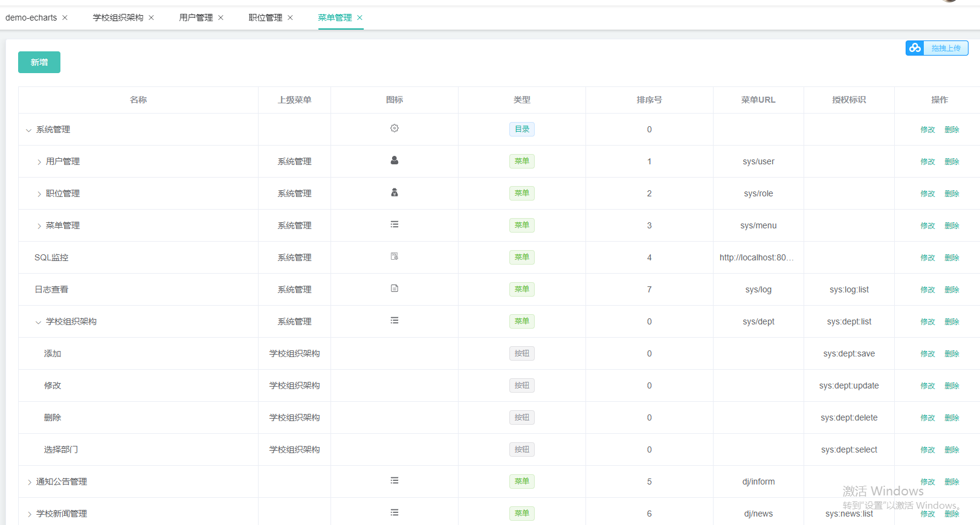Viewport: 980px width, 525px height.
Task: Close the demo-echarts tab
Action: coord(65,18)
